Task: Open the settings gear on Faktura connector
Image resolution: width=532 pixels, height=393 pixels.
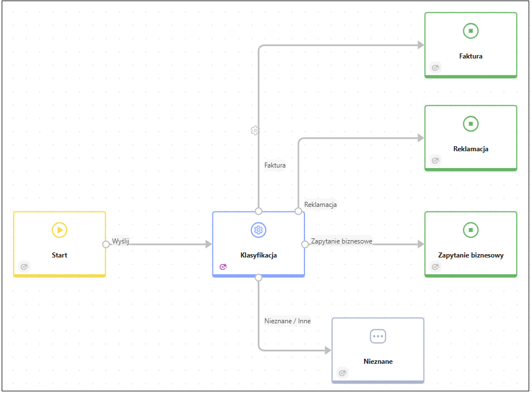Action: (x=254, y=130)
